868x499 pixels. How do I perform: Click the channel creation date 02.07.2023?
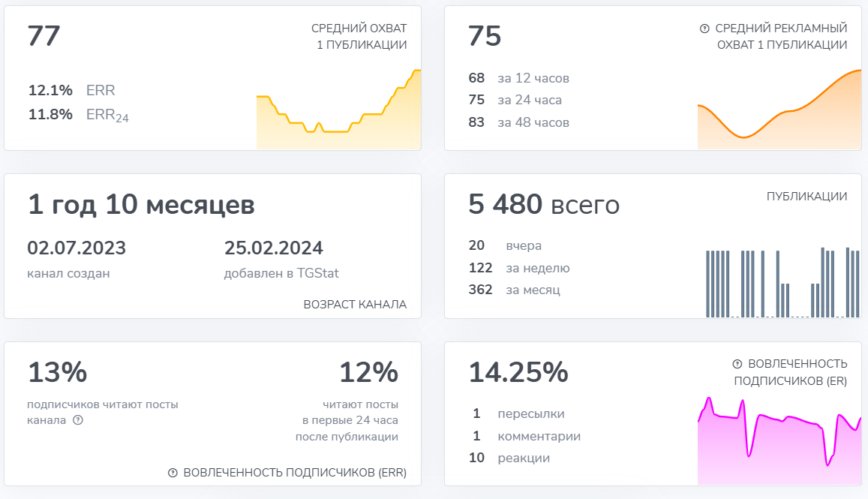(x=77, y=248)
